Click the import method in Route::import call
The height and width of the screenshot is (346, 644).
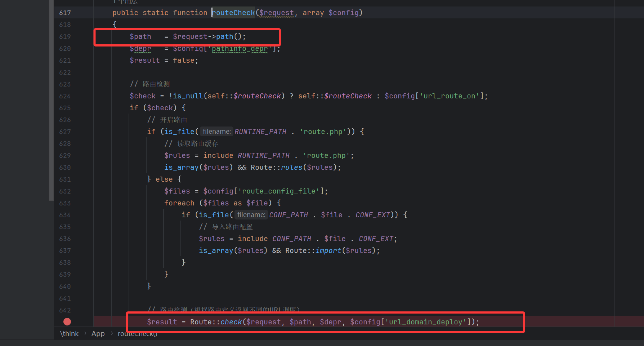[328, 250]
